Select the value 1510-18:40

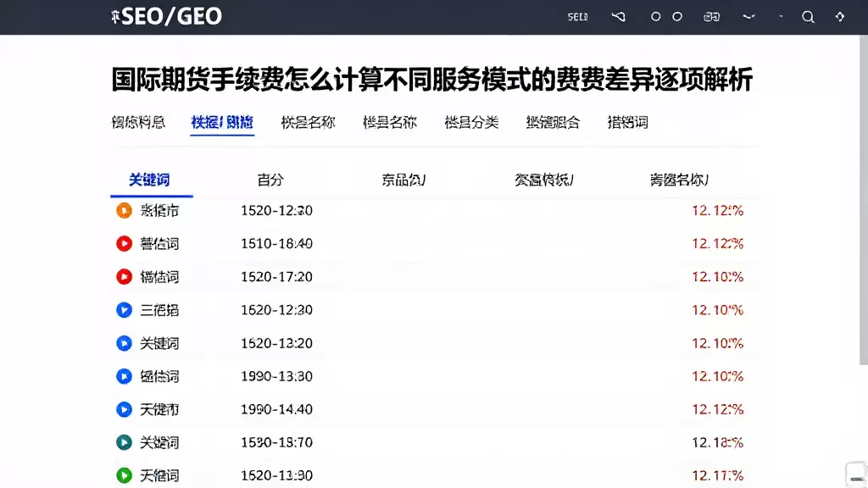coord(277,244)
